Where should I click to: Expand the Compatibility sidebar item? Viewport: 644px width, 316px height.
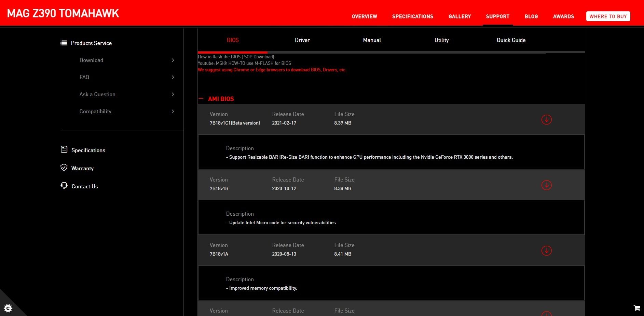coord(173,112)
